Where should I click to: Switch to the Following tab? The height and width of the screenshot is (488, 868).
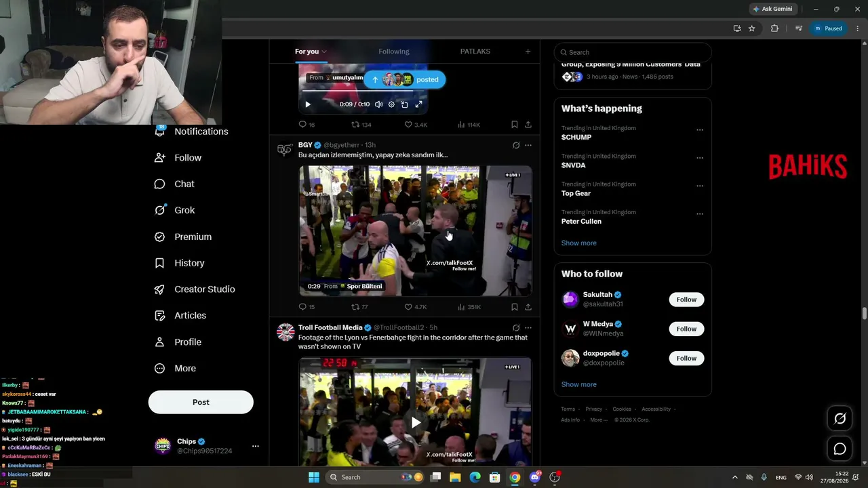click(x=394, y=52)
